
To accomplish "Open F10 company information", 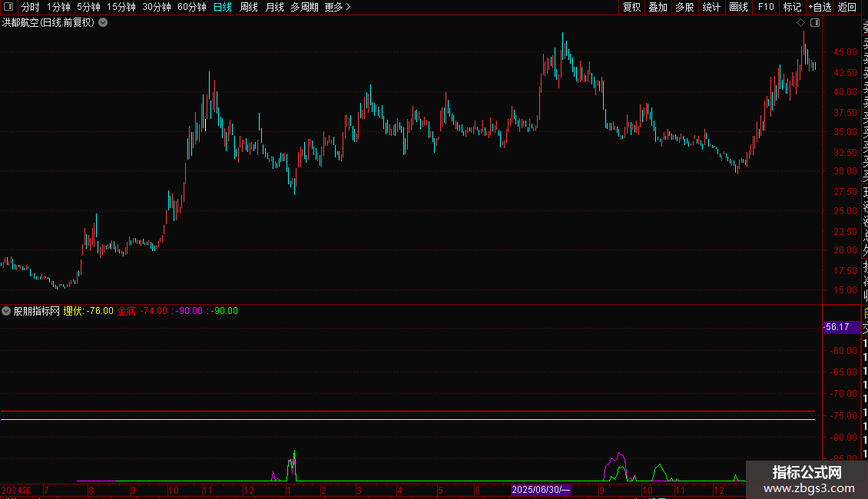I will [x=766, y=7].
